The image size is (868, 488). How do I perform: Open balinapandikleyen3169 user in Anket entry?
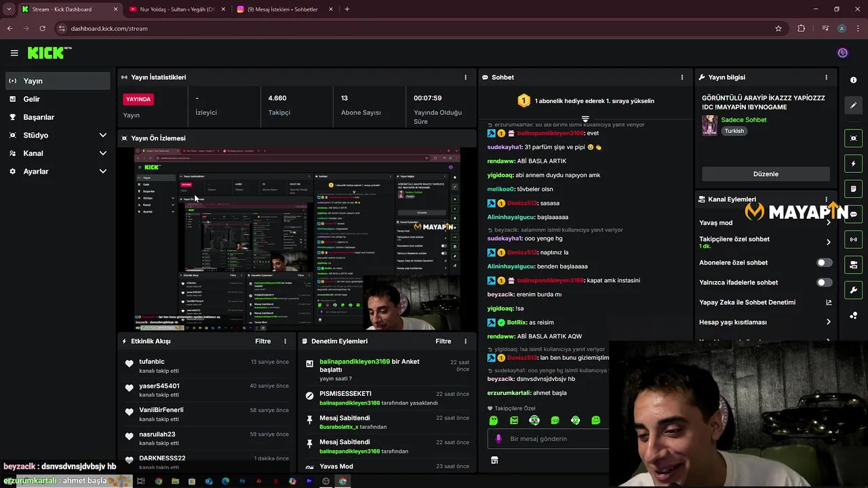(355, 361)
